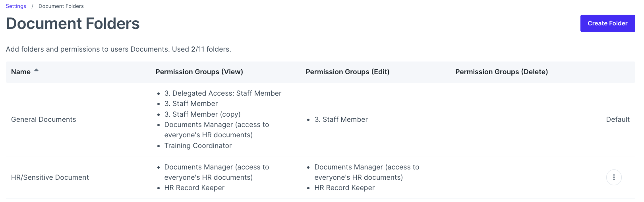Select the Name column header
Image resolution: width=644 pixels, height=202 pixels.
(x=21, y=72)
